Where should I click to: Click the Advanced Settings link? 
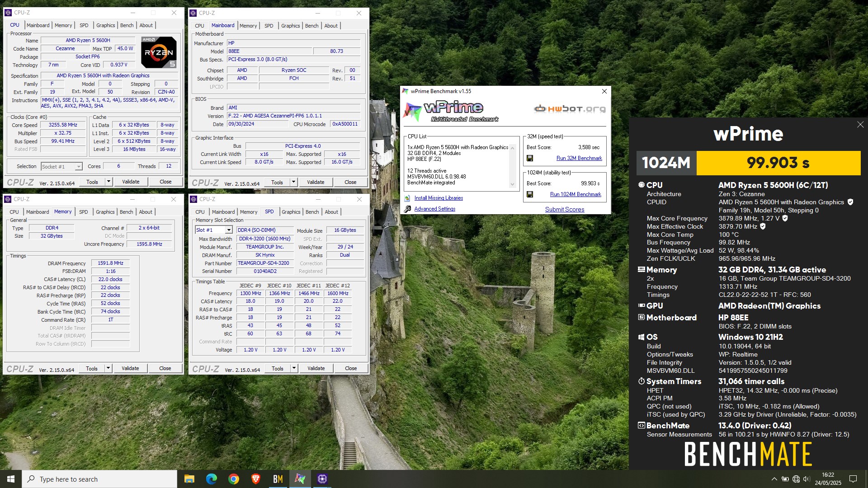pos(435,209)
